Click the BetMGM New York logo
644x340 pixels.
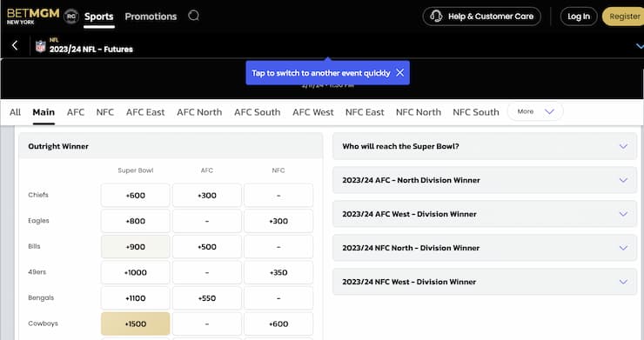pos(33,16)
